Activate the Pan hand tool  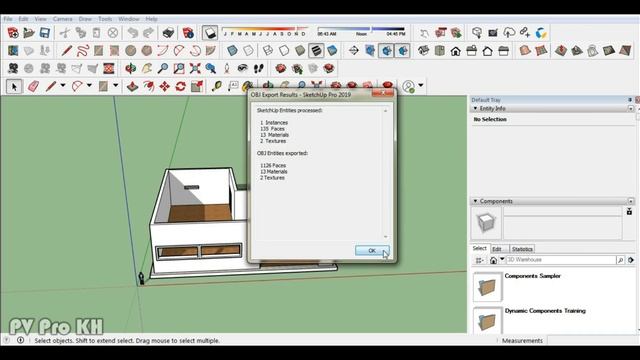pyautogui.click(x=147, y=68)
